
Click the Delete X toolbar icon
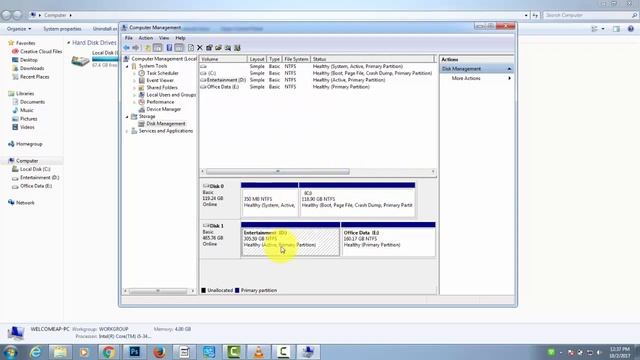tap(200, 48)
